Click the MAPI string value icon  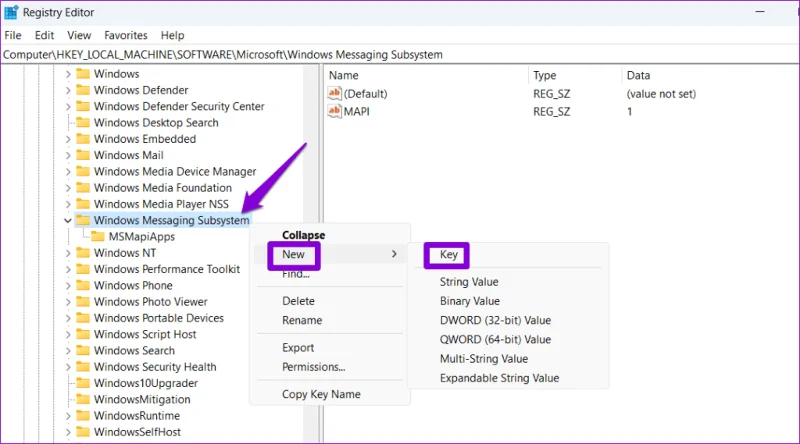tap(334, 111)
